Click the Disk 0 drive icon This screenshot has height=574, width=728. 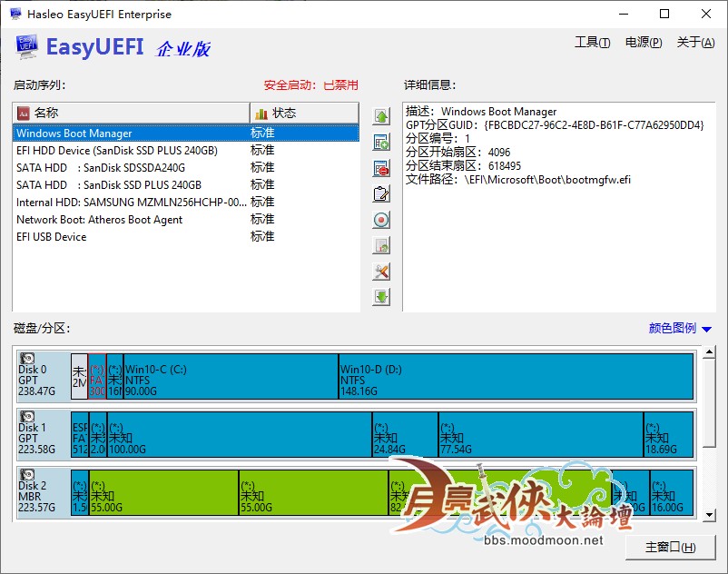pyautogui.click(x=27, y=359)
